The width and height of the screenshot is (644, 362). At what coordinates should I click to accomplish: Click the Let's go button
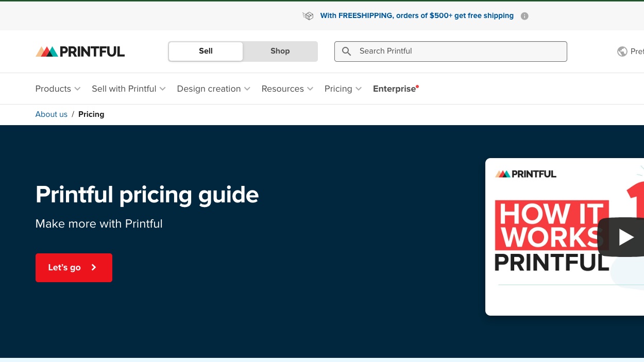click(74, 268)
